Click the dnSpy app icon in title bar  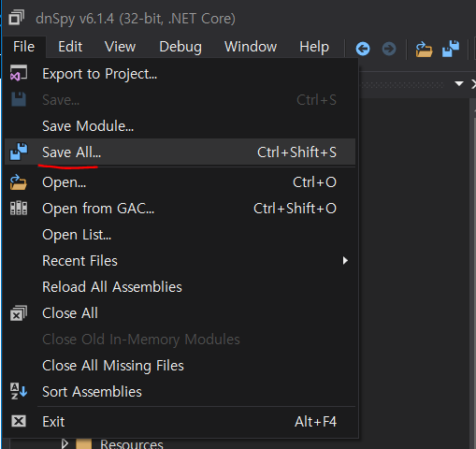click(x=16, y=18)
